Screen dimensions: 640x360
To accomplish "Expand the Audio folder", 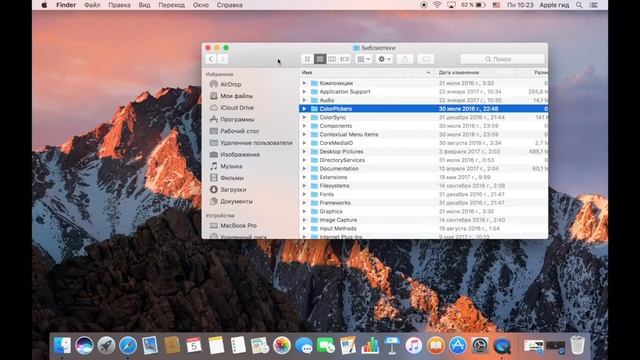I will [304, 100].
